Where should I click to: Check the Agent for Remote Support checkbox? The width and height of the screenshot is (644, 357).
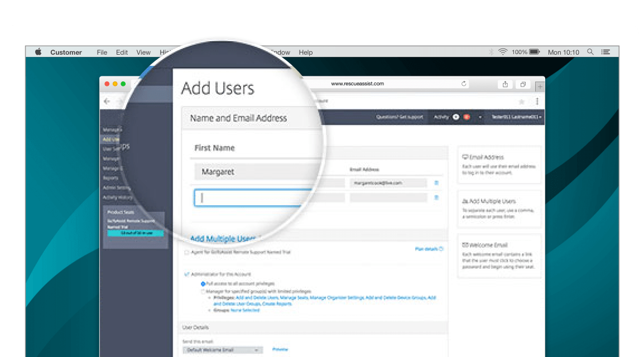click(x=186, y=253)
